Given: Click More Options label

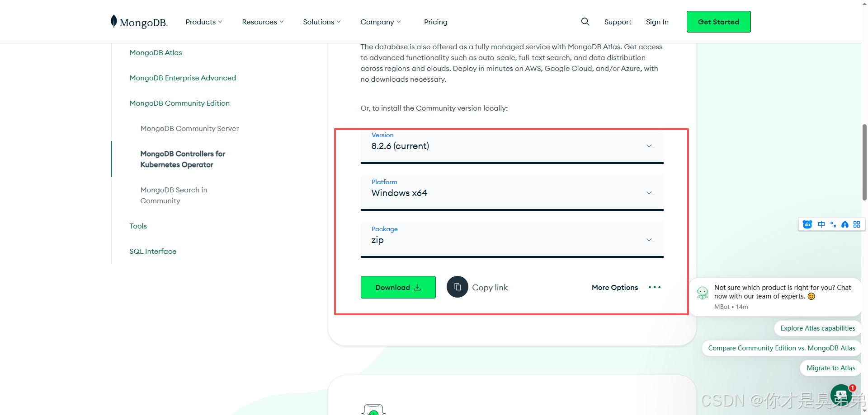Looking at the screenshot, I should coord(615,287).
